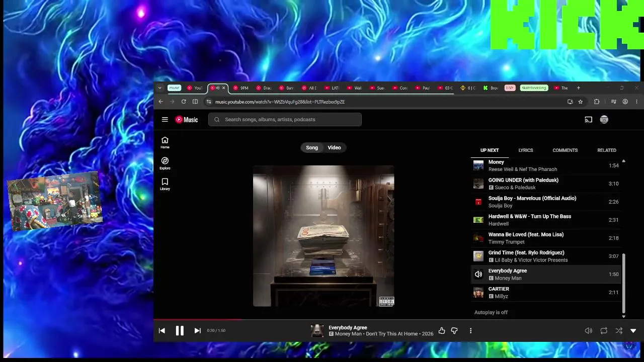This screenshot has width=644, height=362.
Task: Click the player bar volume icon
Action: 588,330
